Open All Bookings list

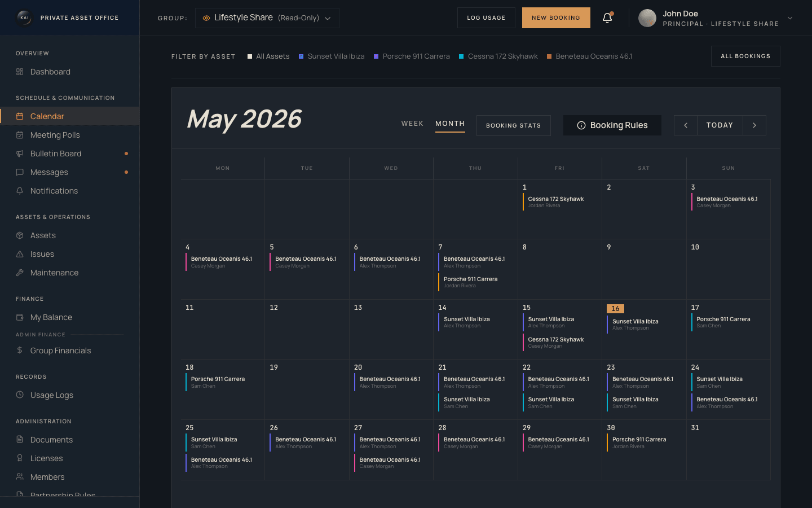pos(745,56)
